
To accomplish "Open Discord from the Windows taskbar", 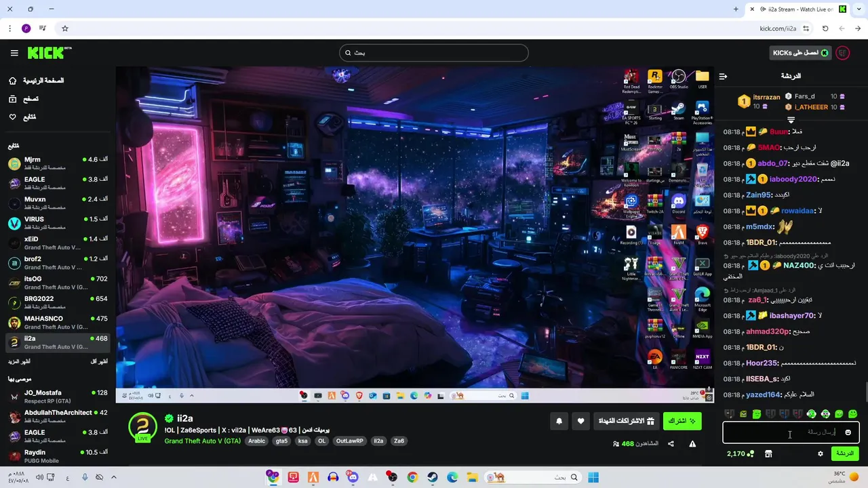I will pos(353,477).
